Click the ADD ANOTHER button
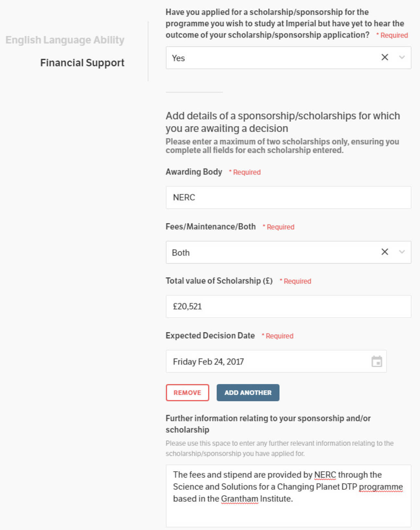Screen dimensions: 420x530 pos(248,392)
